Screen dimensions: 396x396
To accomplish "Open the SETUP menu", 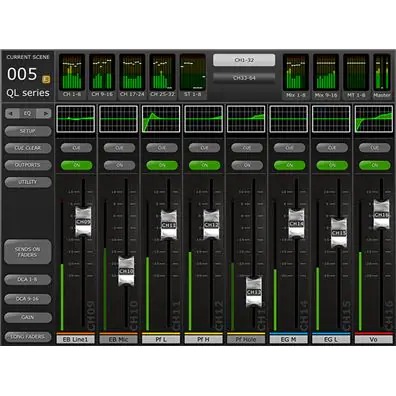I will [28, 131].
